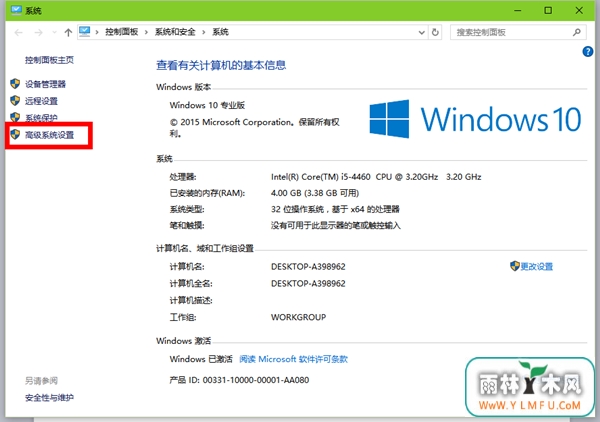600x422 pixels.
Task: Click 更改设置 link
Action: [x=536, y=266]
